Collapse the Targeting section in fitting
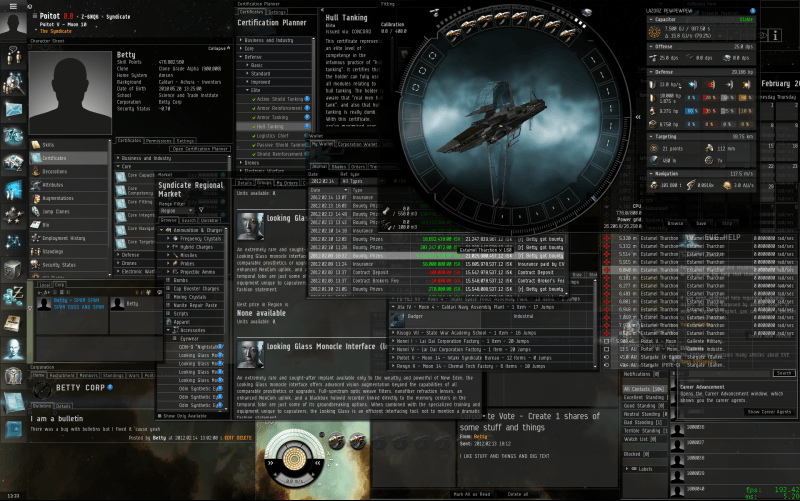This screenshot has height=501, width=800. coord(651,137)
